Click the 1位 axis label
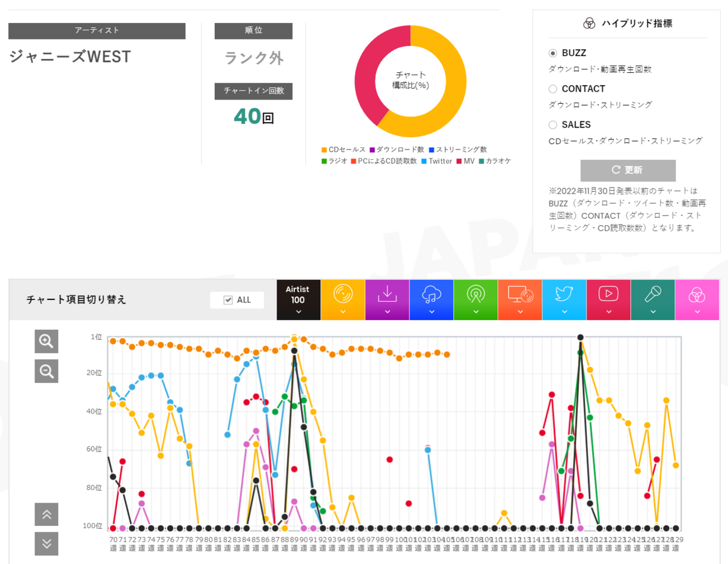The image size is (728, 564). 96,336
